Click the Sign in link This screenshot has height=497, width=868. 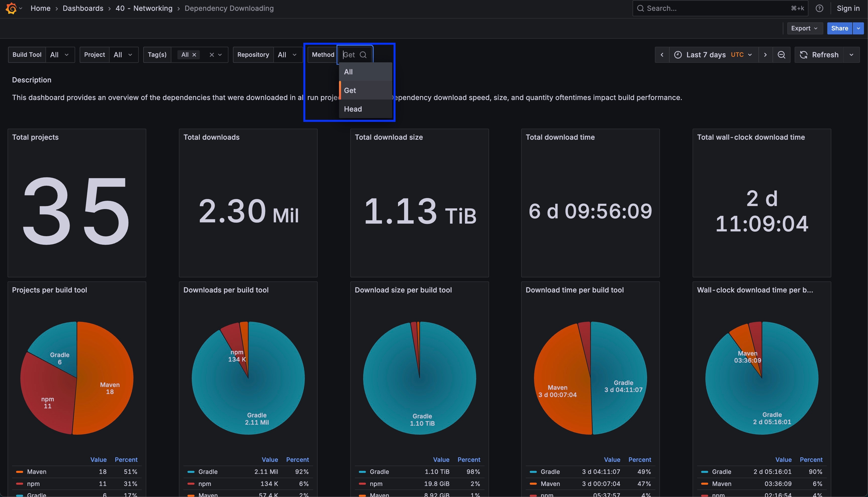pos(848,8)
